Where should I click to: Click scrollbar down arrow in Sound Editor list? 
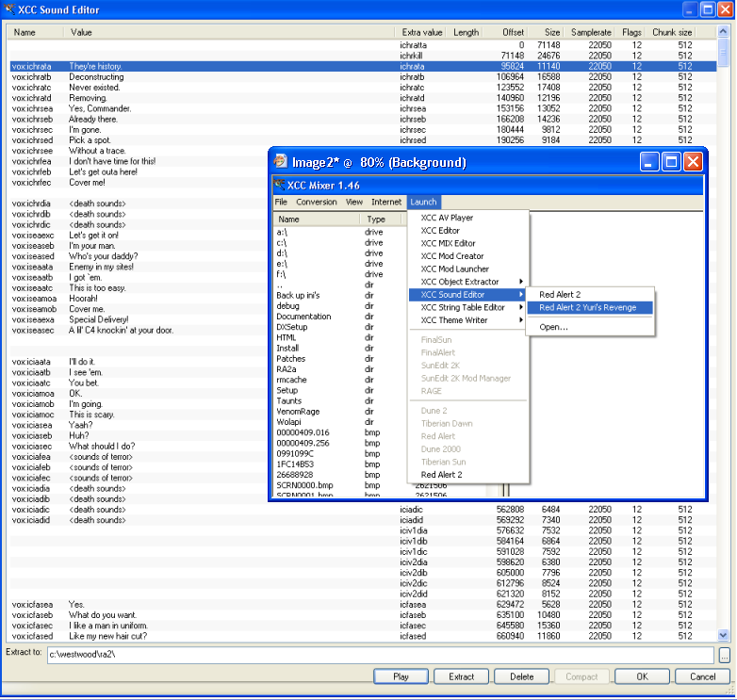(x=724, y=635)
